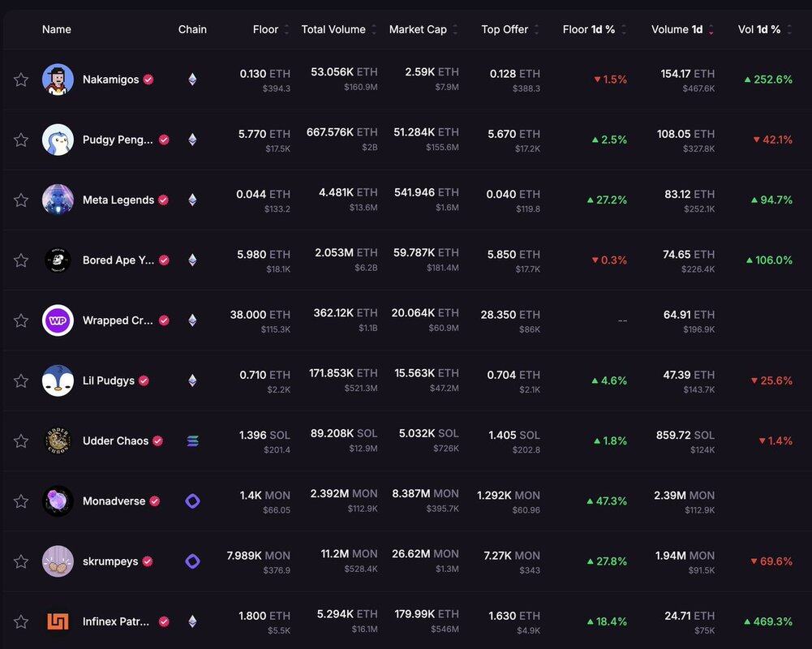This screenshot has width=812, height=649.
Task: Click the Top Offer column header
Action: pos(505,29)
